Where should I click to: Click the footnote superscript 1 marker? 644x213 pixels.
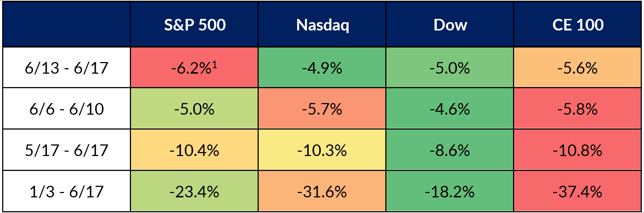[x=215, y=65]
